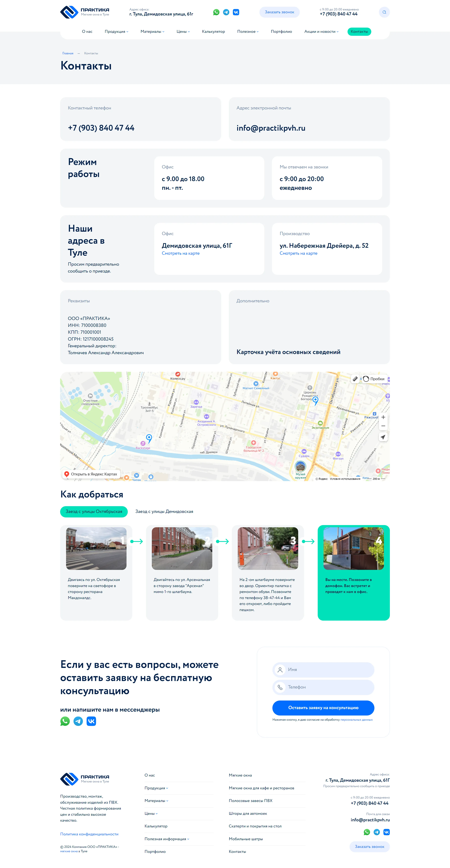Click the VK icon in the header

tap(236, 12)
